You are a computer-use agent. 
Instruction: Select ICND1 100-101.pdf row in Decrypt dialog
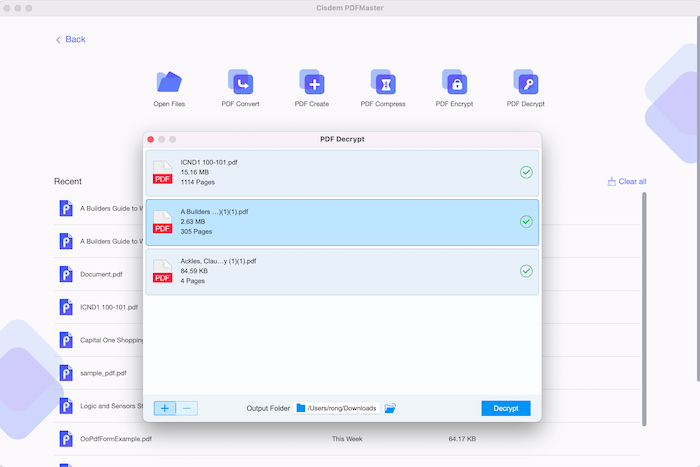[342, 173]
